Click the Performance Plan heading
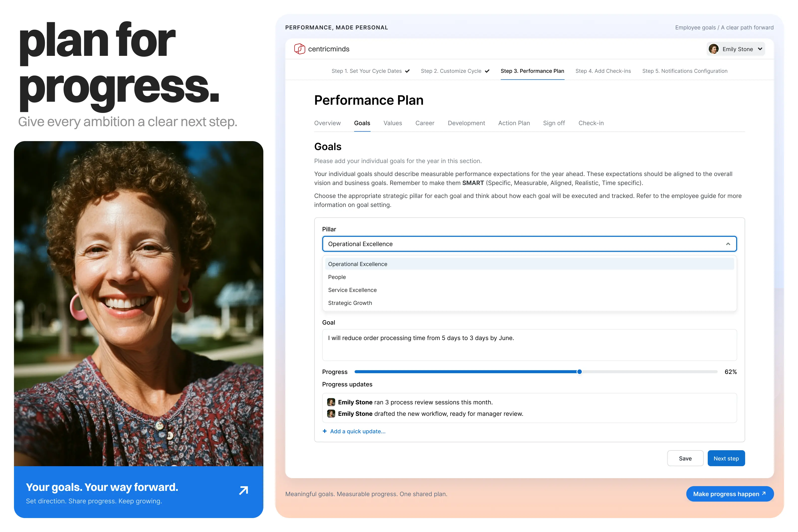 point(369,100)
